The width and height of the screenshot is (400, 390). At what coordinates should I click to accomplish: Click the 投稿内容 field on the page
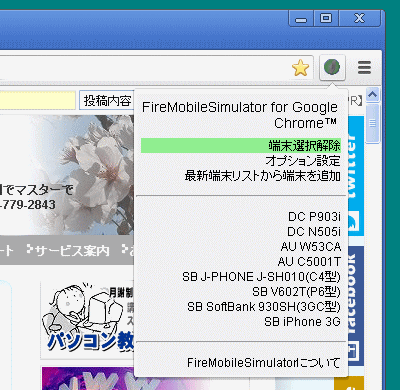click(107, 100)
